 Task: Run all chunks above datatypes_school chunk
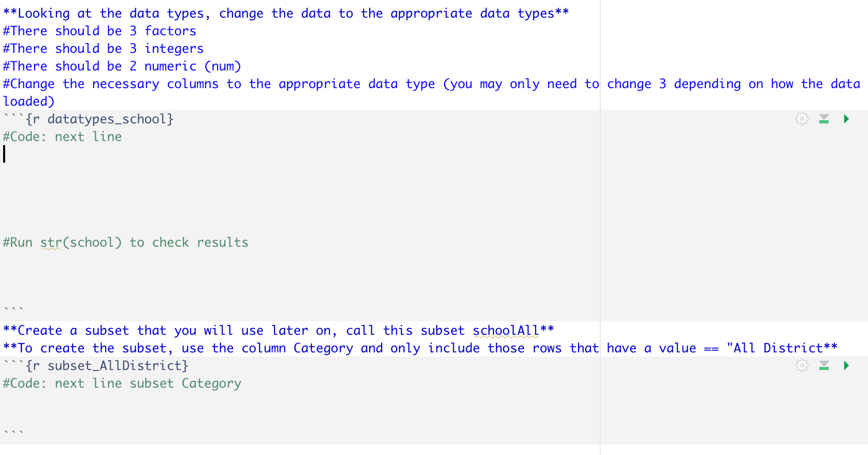(824, 119)
